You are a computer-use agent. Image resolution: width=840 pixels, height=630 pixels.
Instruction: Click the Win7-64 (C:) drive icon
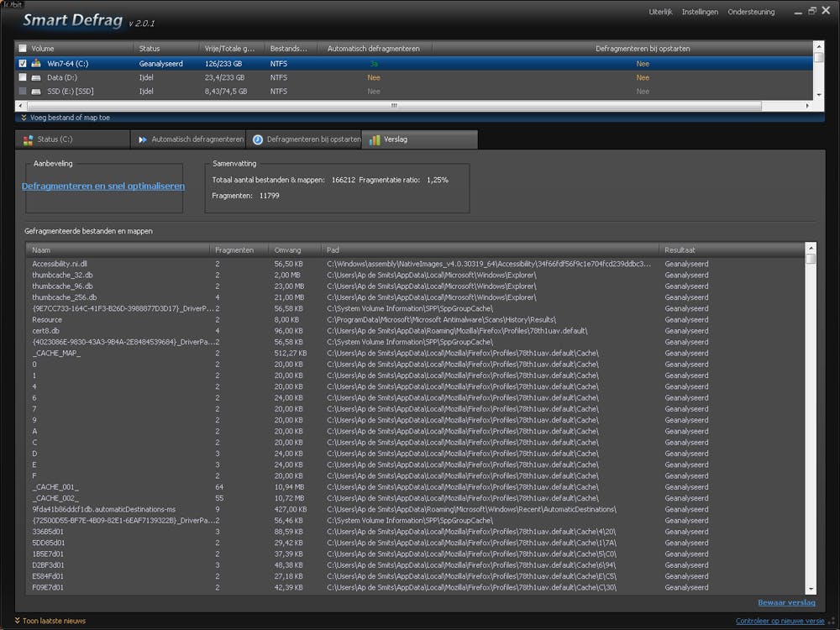[36, 63]
